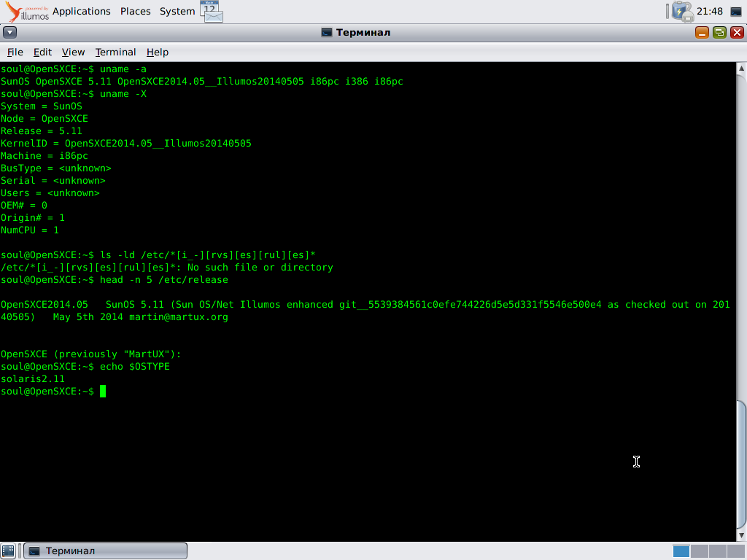This screenshot has height=560, width=747.
Task: Open the window menu arrow button in titlebar
Action: 10,32
